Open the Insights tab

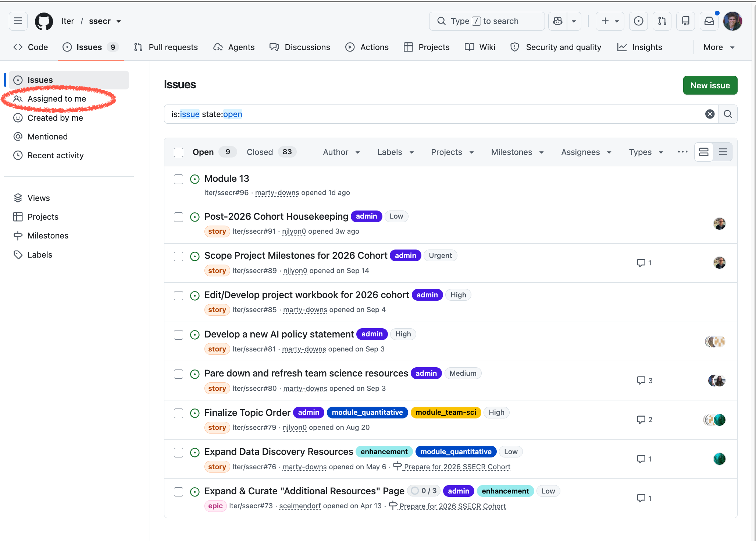click(x=639, y=47)
